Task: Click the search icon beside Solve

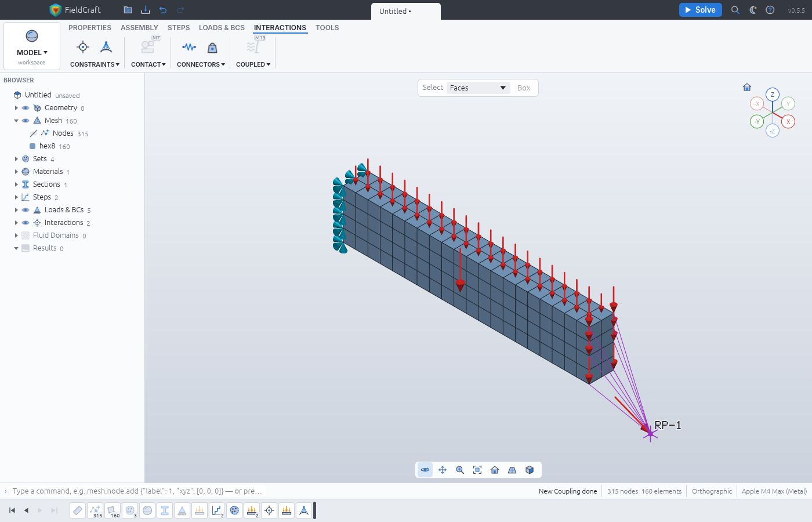Action: (735, 10)
